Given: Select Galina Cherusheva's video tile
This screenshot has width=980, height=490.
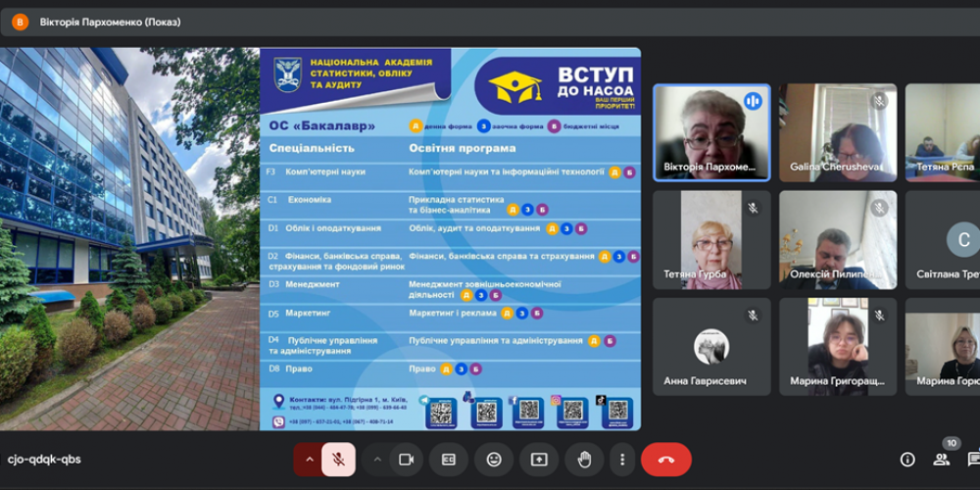Looking at the screenshot, I should (x=837, y=132).
